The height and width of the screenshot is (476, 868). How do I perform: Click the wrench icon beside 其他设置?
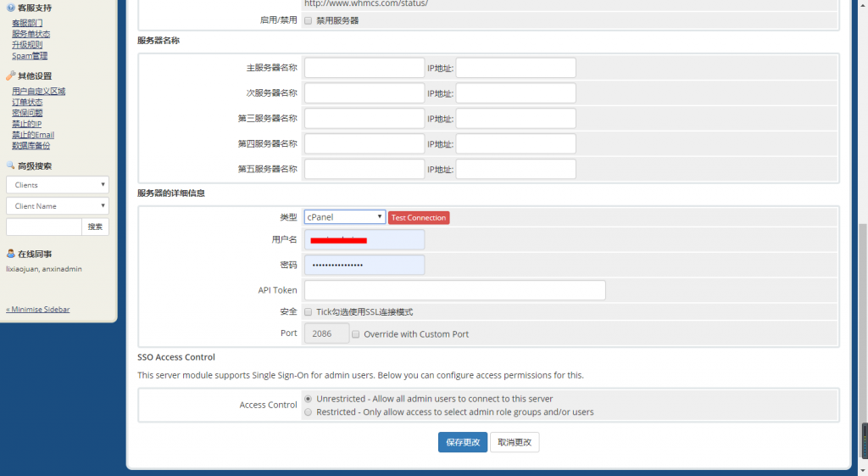click(10, 76)
